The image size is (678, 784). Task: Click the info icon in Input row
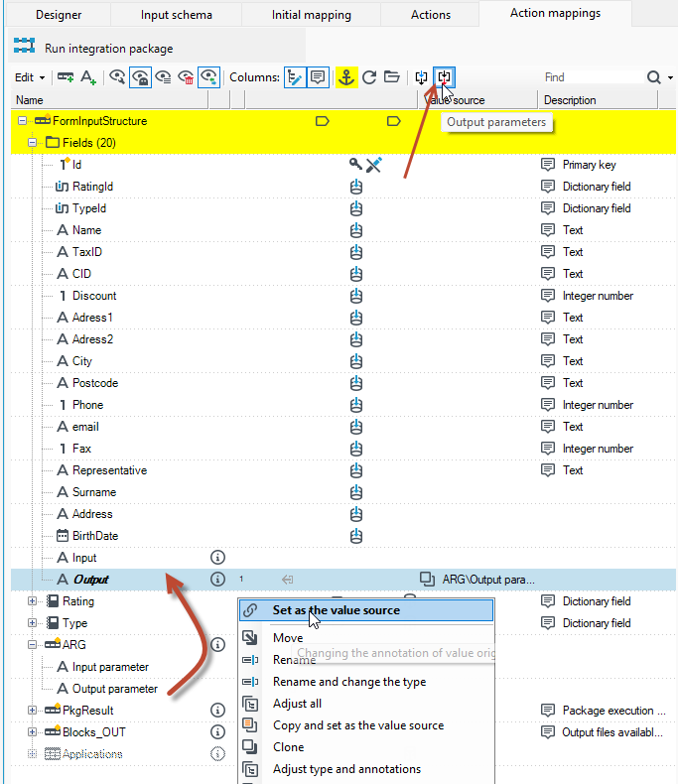click(217, 557)
